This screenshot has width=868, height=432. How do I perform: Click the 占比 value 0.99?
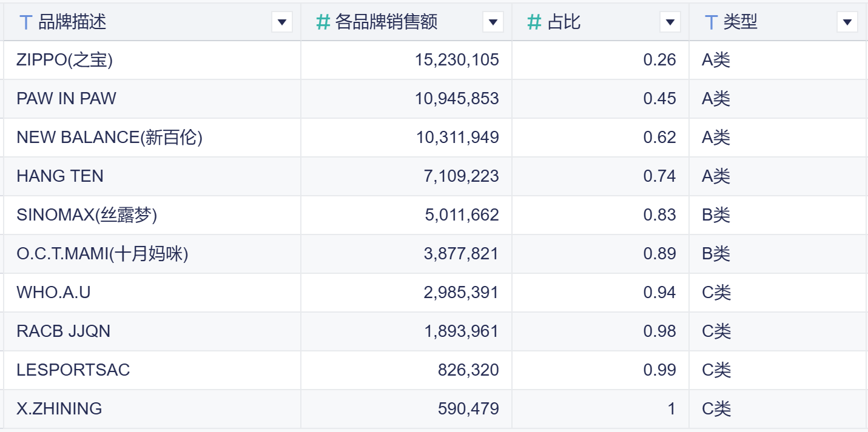[x=660, y=370]
